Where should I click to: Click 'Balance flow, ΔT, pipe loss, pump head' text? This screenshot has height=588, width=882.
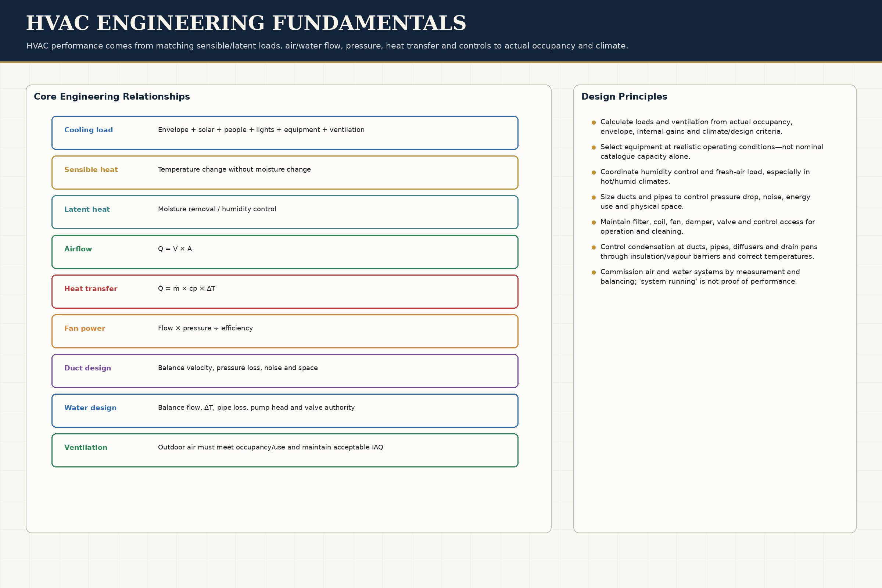coord(256,408)
